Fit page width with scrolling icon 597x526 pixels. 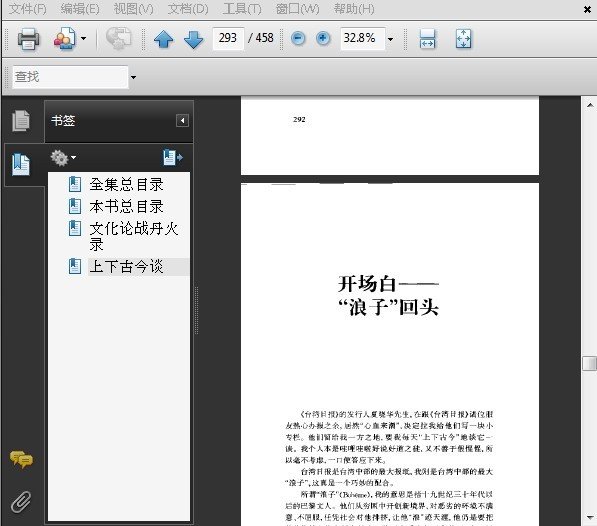(x=427, y=39)
